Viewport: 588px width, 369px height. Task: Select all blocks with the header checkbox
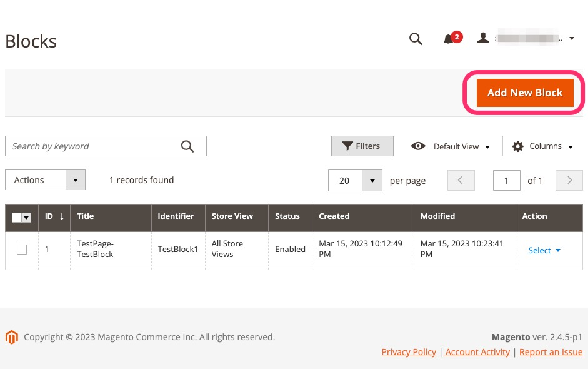click(x=18, y=218)
